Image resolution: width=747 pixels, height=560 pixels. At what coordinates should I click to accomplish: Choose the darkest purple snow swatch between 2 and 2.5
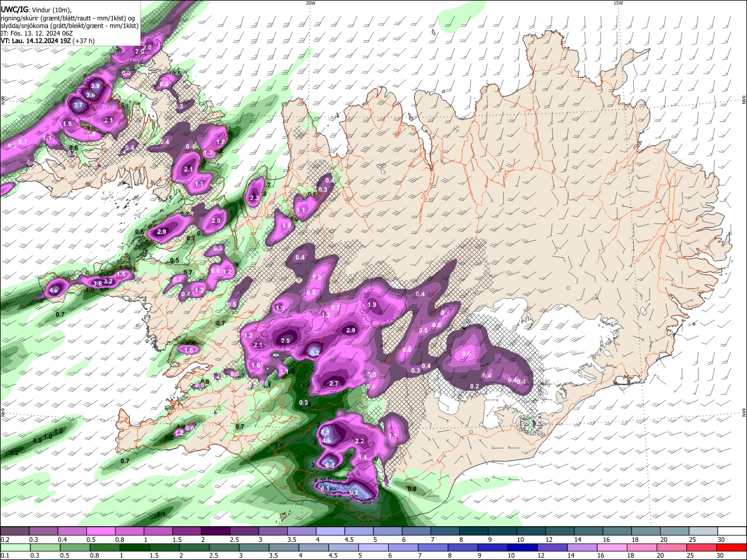tap(215, 531)
